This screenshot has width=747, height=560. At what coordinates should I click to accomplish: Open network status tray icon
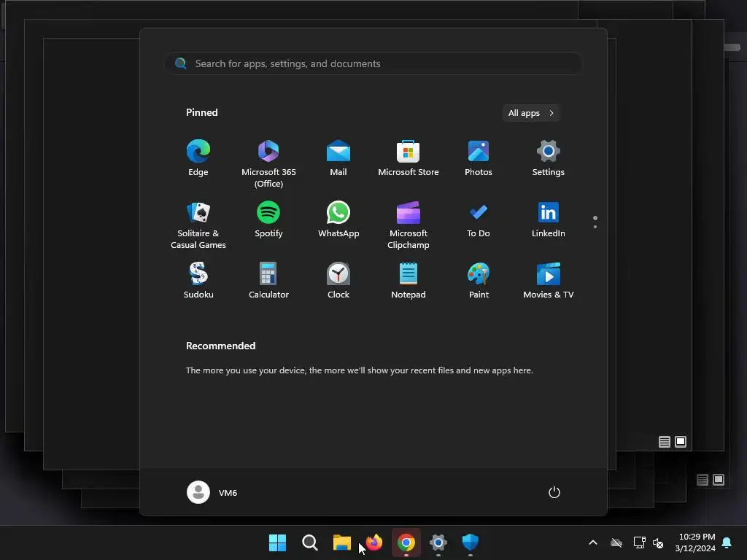(x=639, y=542)
